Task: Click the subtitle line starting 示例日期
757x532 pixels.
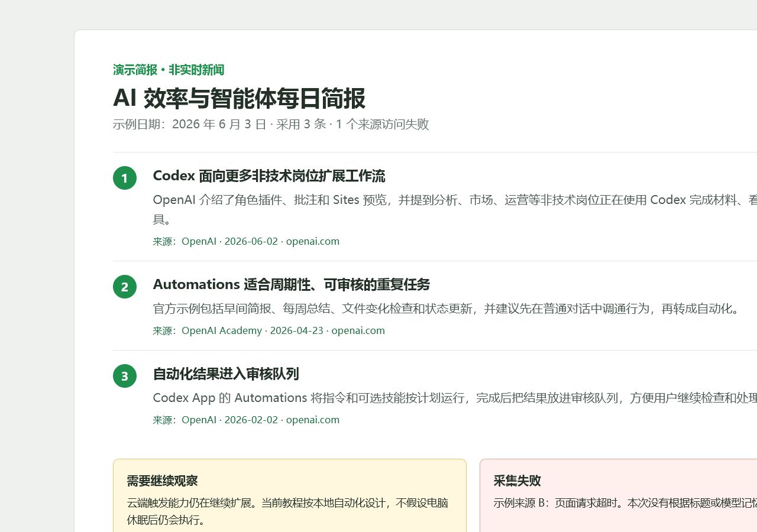Action: tap(271, 124)
